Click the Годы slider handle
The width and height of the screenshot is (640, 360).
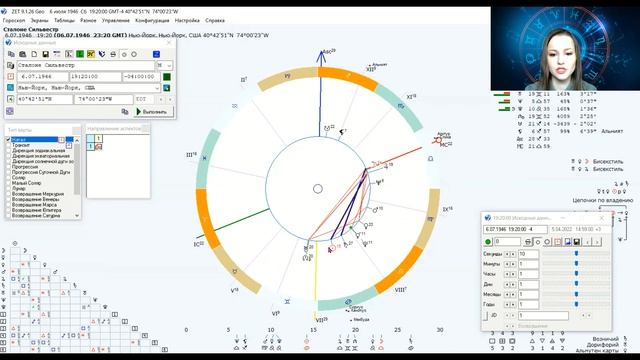tap(576, 304)
